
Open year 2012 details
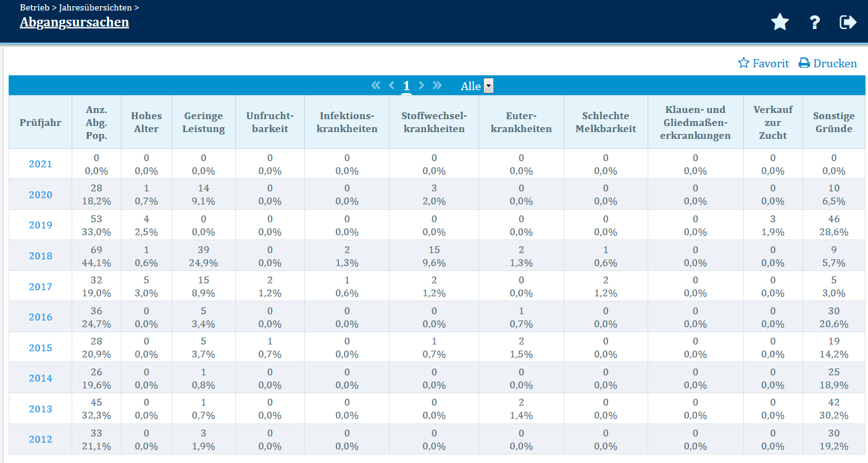[41, 440]
